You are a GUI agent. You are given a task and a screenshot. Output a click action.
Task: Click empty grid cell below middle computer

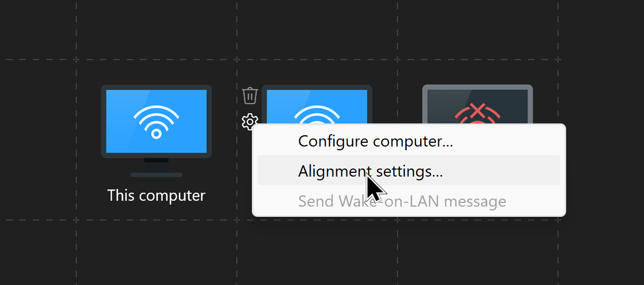pos(317,252)
